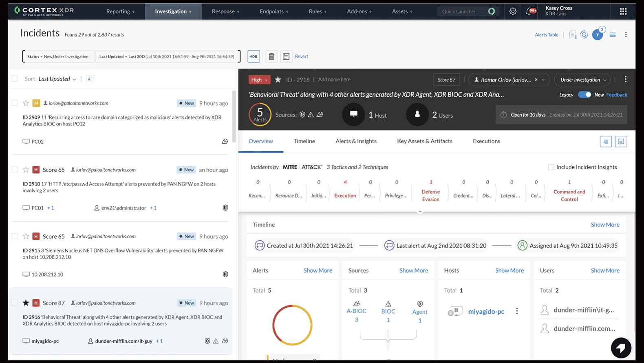Click the chat bubble in bottom corner
Viewport: 644px width, 363px height.
[621, 348]
